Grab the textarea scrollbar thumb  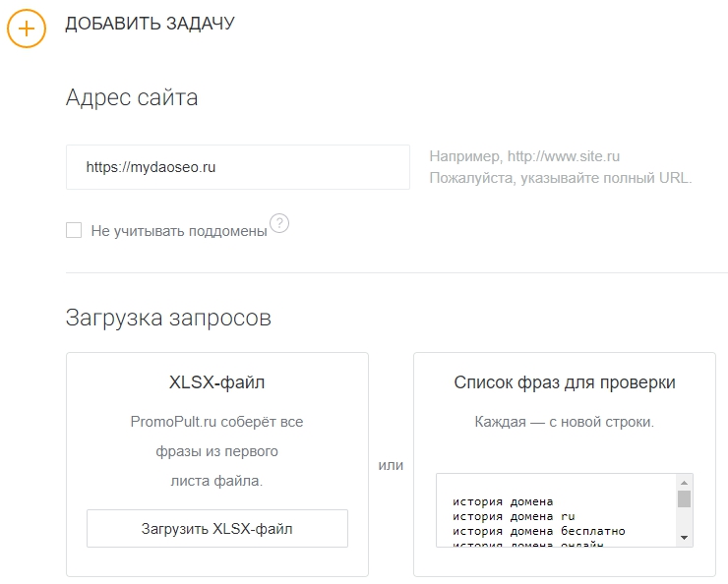684,499
